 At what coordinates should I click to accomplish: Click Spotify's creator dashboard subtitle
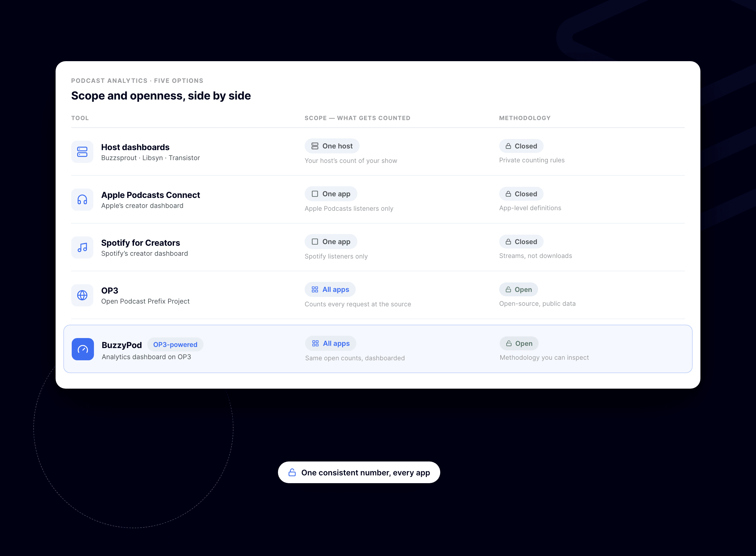[x=145, y=254]
